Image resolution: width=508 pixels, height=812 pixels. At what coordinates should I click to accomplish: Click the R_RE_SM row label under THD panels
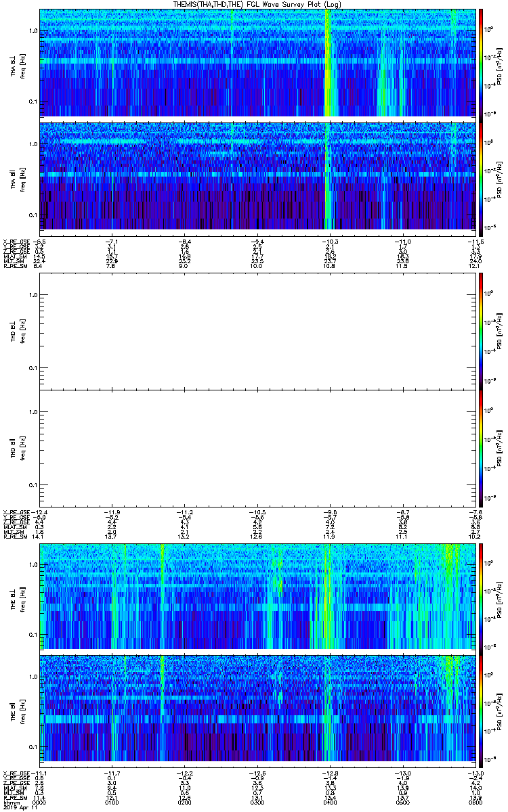(15, 537)
